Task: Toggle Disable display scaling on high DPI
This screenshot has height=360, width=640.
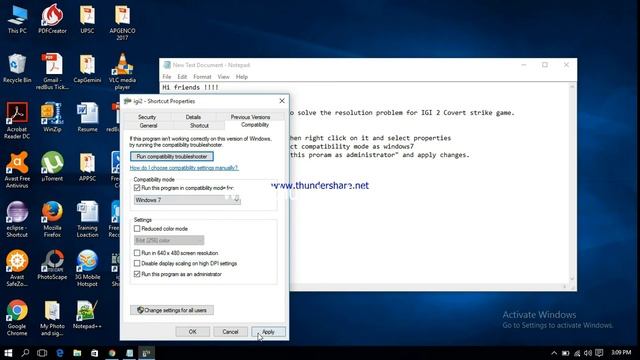Action: (137, 263)
